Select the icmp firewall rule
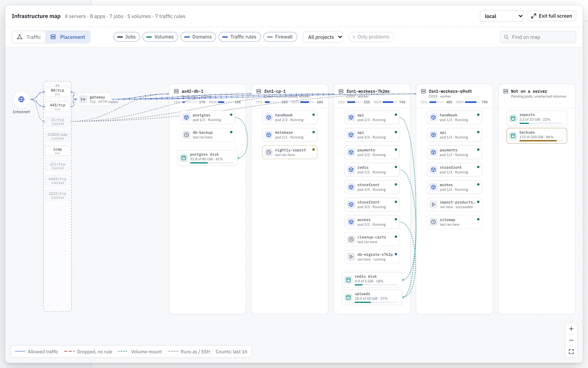The image size is (588, 368). pos(58,151)
